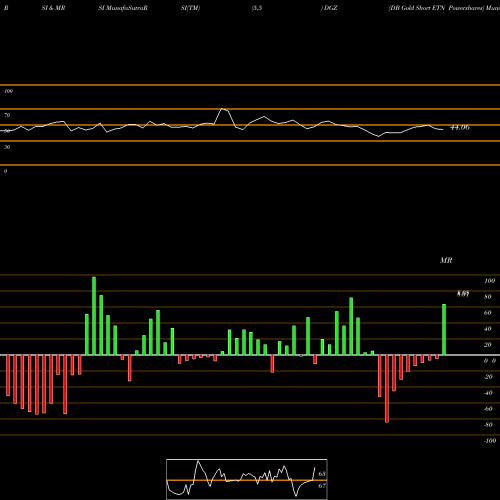The image size is (500, 500).
Task: Click the MR axis label 40
Action: tap(488, 329)
